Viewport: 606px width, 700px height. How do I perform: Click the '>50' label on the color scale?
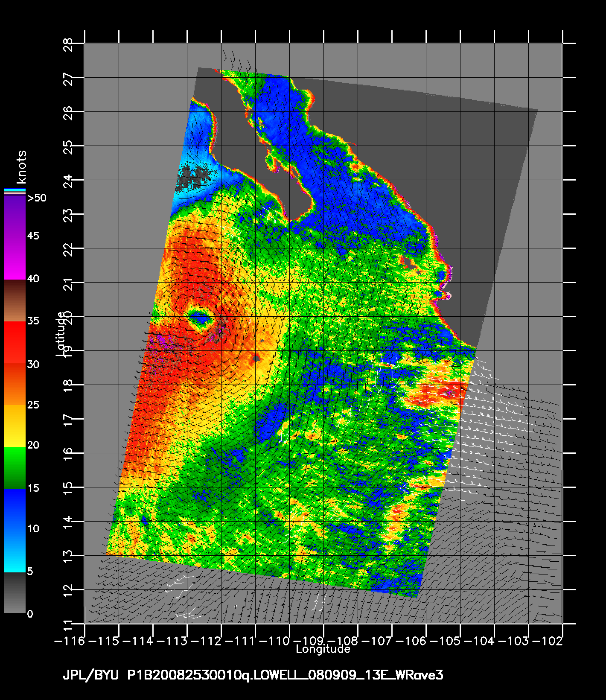[x=37, y=198]
